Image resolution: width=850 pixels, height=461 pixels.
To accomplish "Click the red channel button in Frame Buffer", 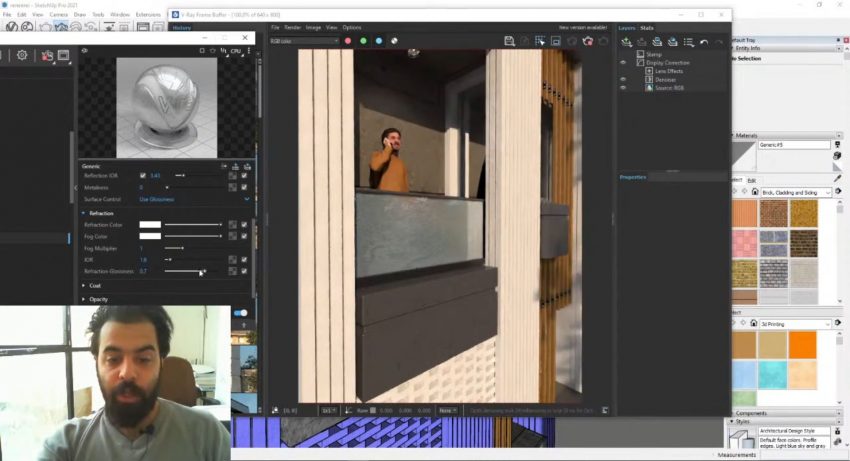I will tap(348, 41).
